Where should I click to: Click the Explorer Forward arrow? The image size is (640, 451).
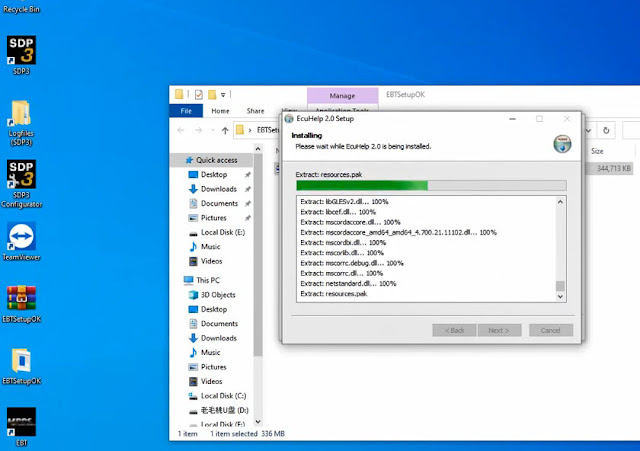tap(198, 130)
